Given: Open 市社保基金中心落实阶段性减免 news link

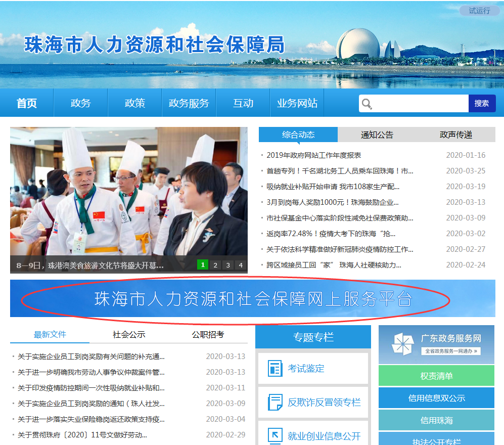Looking at the screenshot, I should point(340,218).
